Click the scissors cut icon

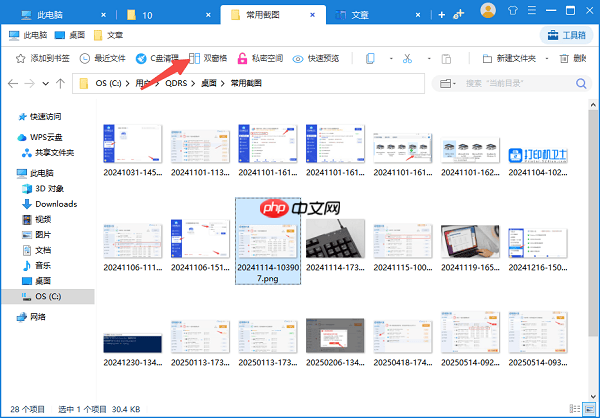(408, 59)
